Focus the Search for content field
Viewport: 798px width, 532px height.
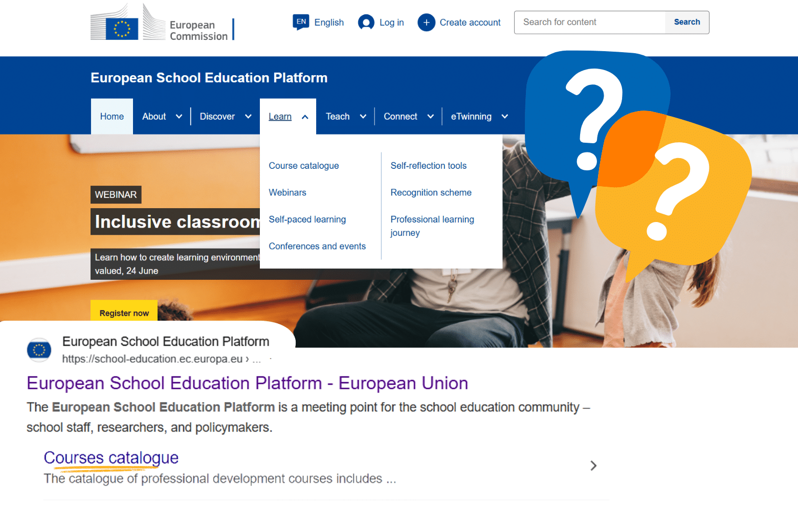point(590,23)
